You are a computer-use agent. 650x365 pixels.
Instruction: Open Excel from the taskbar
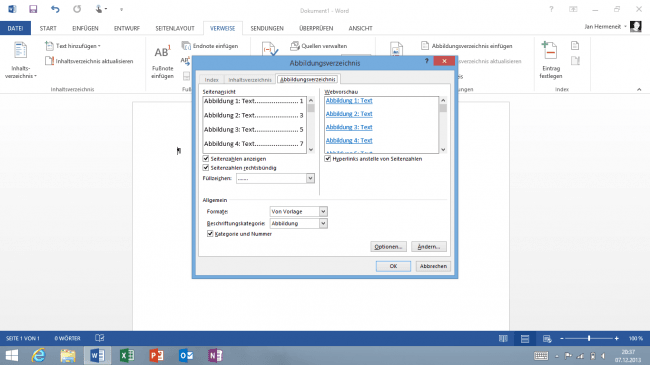click(x=127, y=355)
